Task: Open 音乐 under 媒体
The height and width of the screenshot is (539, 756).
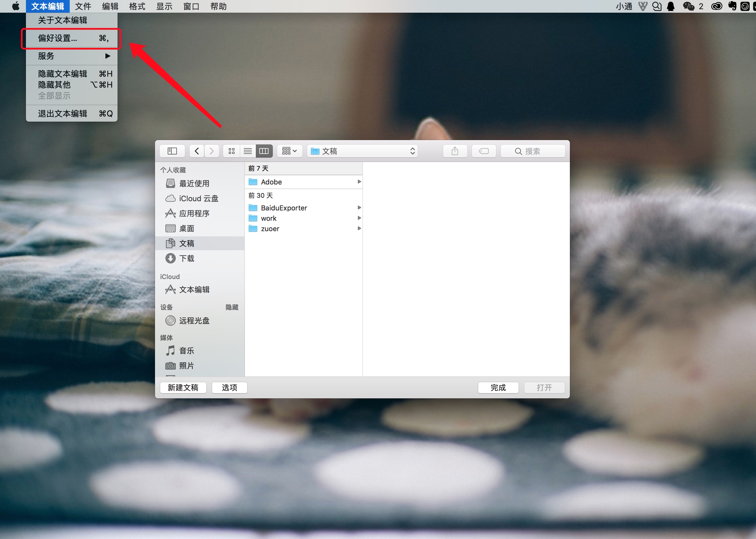Action: pos(200,350)
